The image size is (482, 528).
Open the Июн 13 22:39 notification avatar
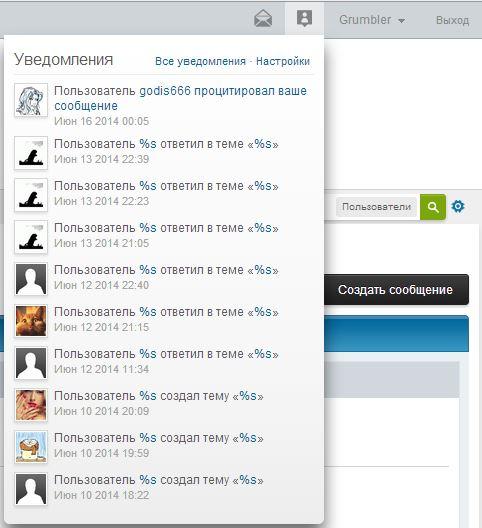pyautogui.click(x=31, y=153)
